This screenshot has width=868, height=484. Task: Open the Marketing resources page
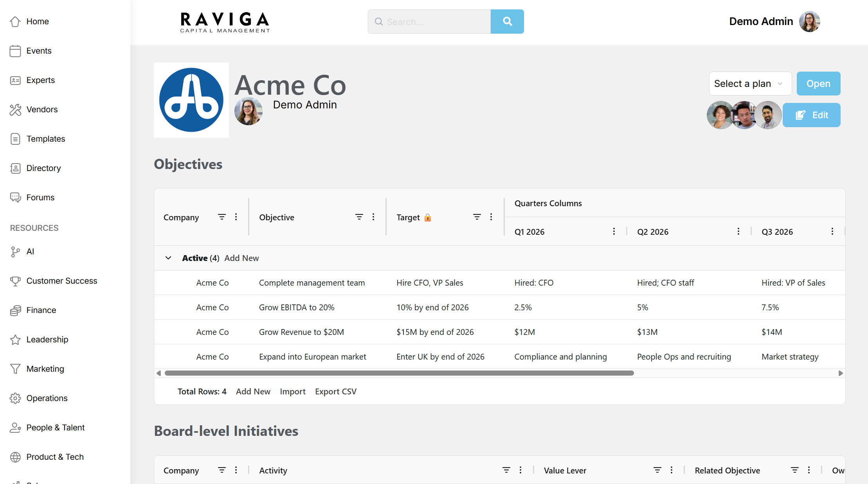click(x=45, y=369)
